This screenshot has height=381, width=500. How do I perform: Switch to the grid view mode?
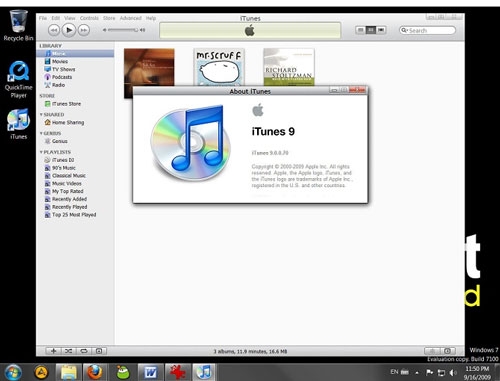371,30
